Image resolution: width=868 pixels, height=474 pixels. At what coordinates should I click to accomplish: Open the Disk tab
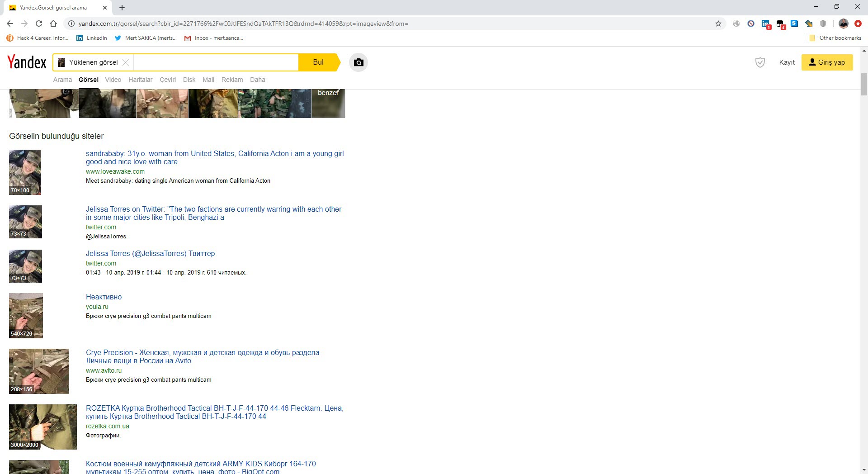click(x=189, y=80)
